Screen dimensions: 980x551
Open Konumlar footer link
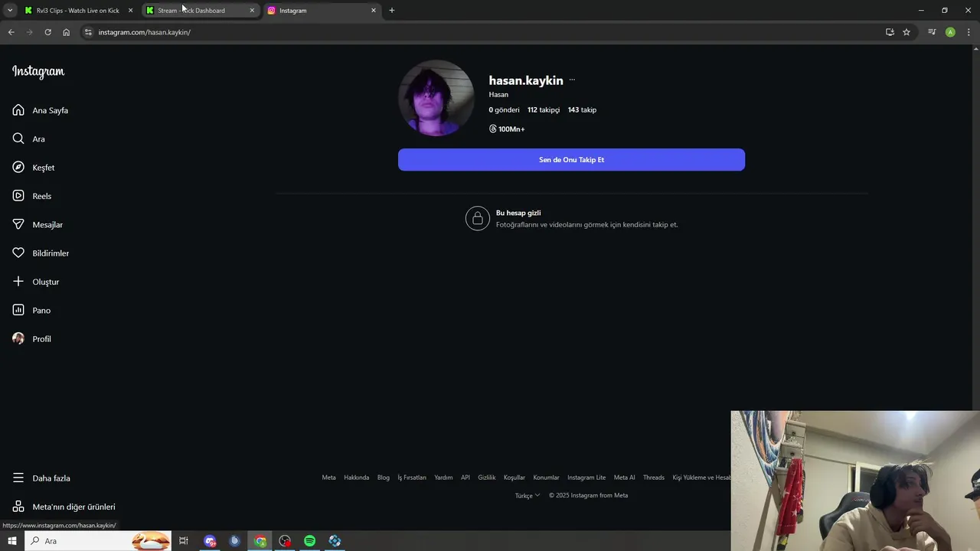click(x=546, y=478)
